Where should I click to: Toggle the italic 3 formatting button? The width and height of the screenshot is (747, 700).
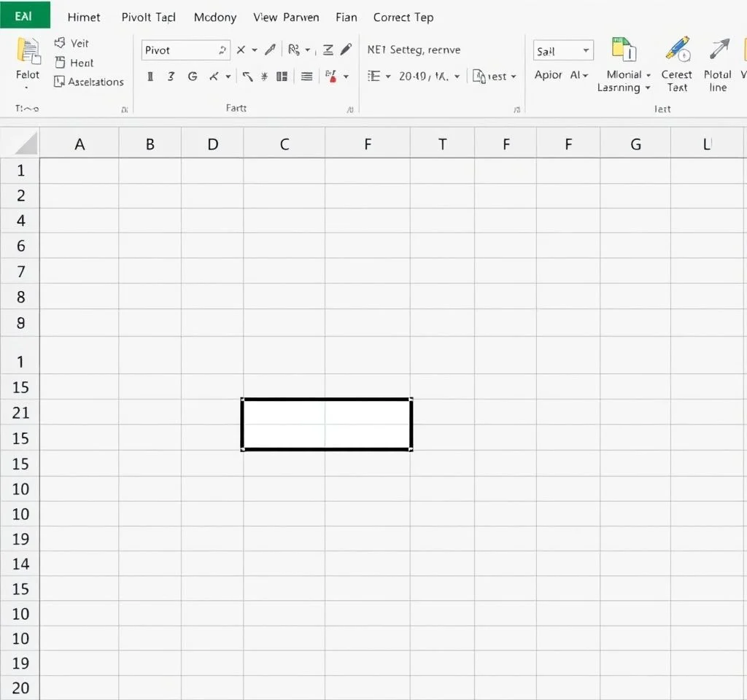click(171, 76)
